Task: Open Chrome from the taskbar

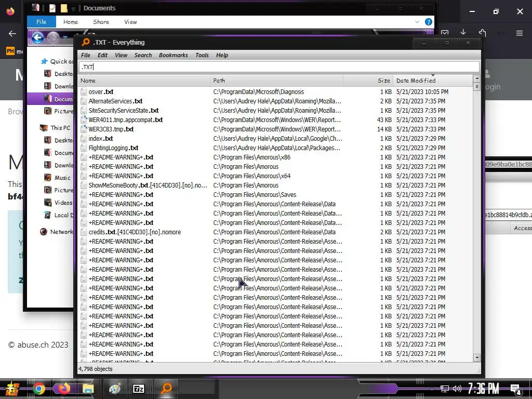Action: point(38,389)
